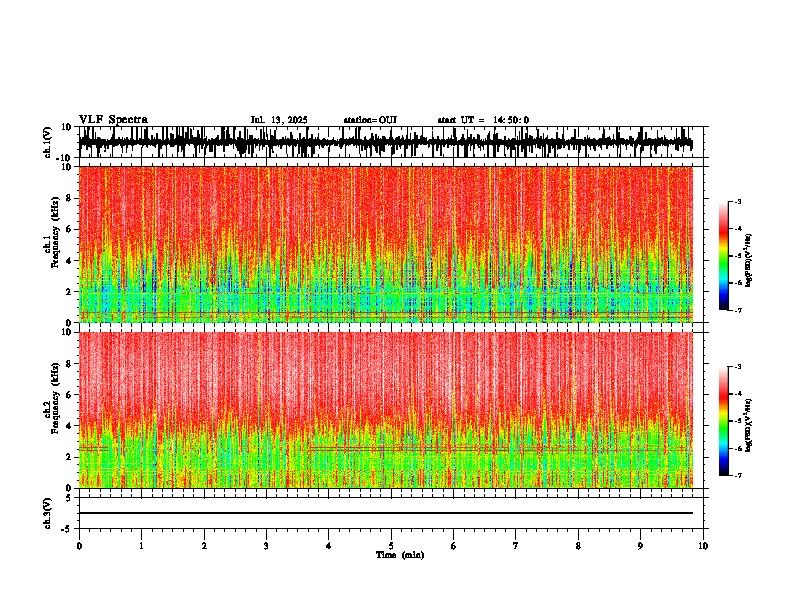
Task: Click the ch.1(V) axis label
Action: tap(48, 142)
